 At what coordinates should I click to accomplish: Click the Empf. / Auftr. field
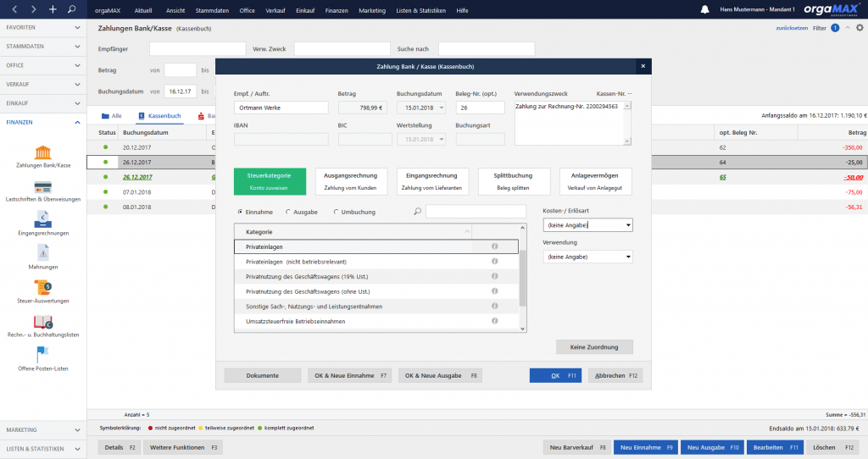tap(281, 108)
